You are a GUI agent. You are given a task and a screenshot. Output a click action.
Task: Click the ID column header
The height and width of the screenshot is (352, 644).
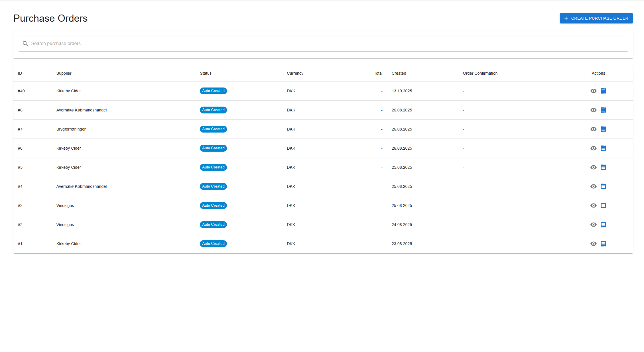click(20, 73)
